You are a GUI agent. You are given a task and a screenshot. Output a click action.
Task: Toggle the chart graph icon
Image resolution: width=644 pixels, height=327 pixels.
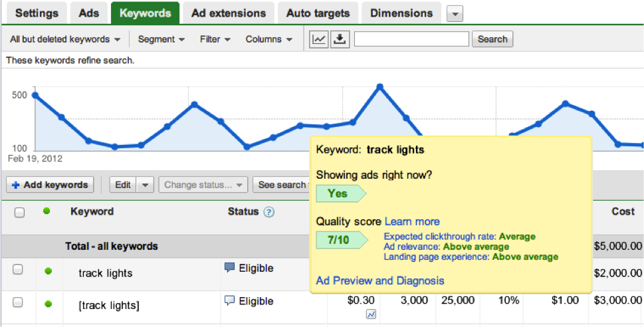320,39
